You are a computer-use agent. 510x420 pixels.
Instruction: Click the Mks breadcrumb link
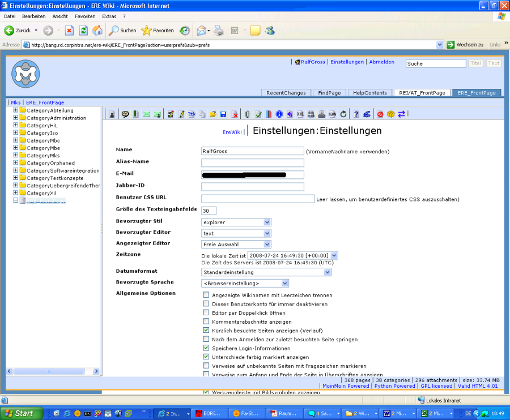pos(16,102)
